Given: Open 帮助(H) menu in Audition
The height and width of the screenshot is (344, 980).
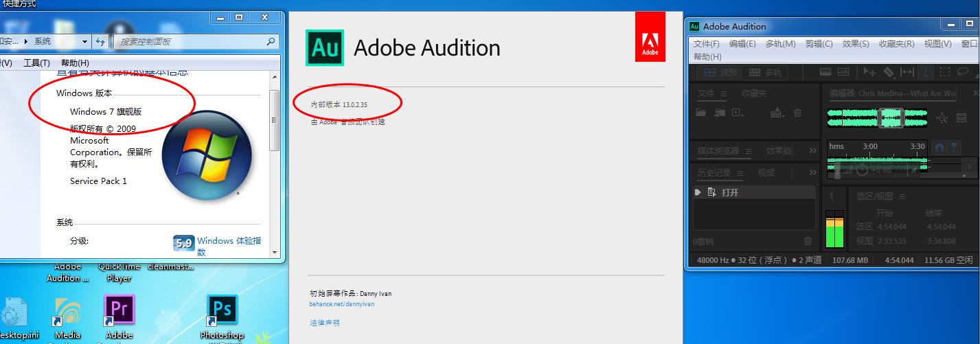Looking at the screenshot, I should [x=707, y=57].
